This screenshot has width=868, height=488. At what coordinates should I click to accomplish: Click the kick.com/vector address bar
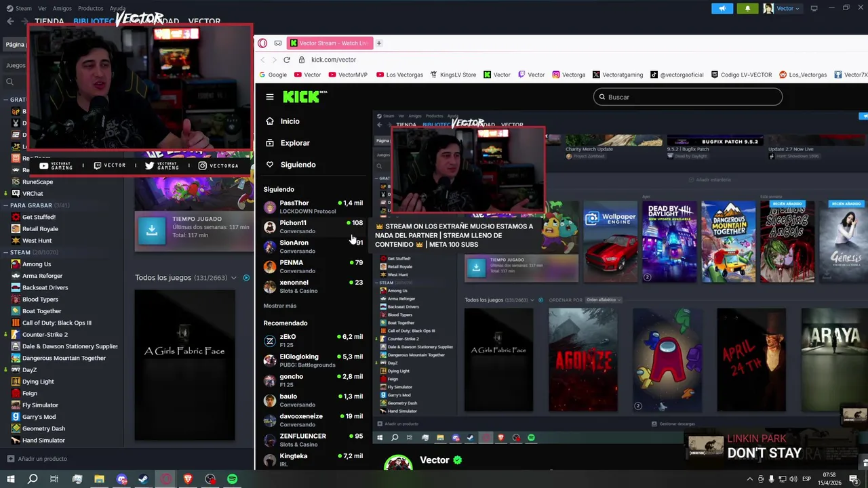click(333, 60)
